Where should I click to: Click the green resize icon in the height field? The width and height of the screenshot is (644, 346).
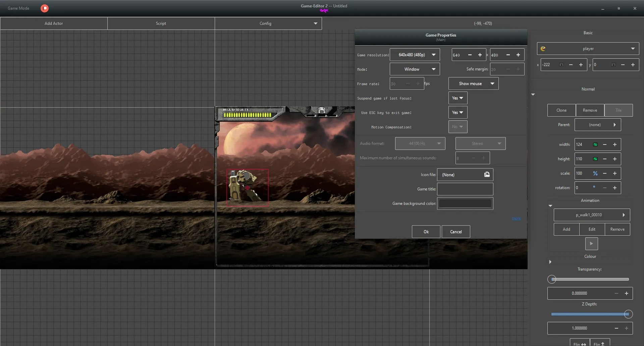pos(595,159)
